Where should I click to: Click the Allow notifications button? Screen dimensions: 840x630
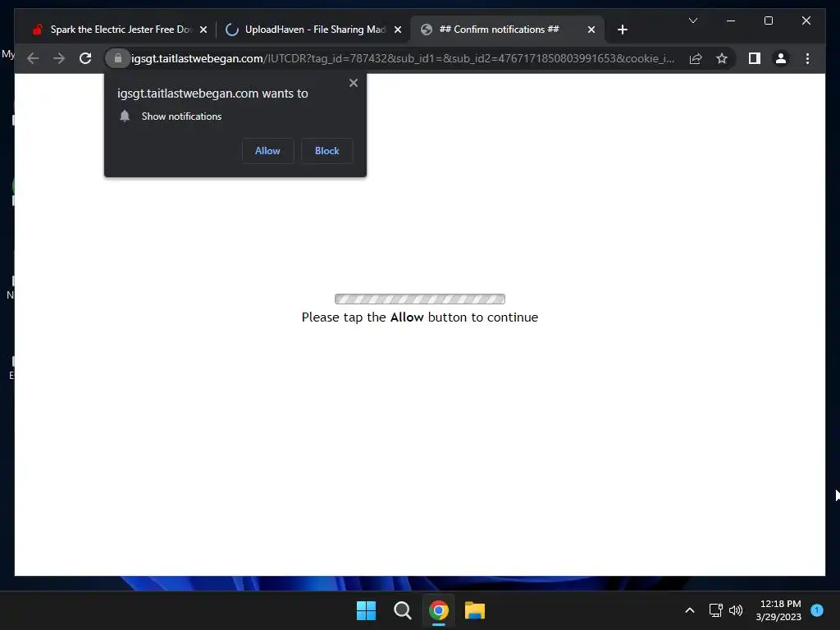267,151
